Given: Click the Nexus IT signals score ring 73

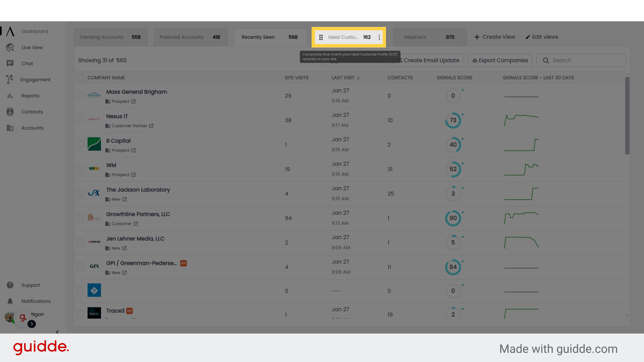Looking at the screenshot, I should click(453, 120).
